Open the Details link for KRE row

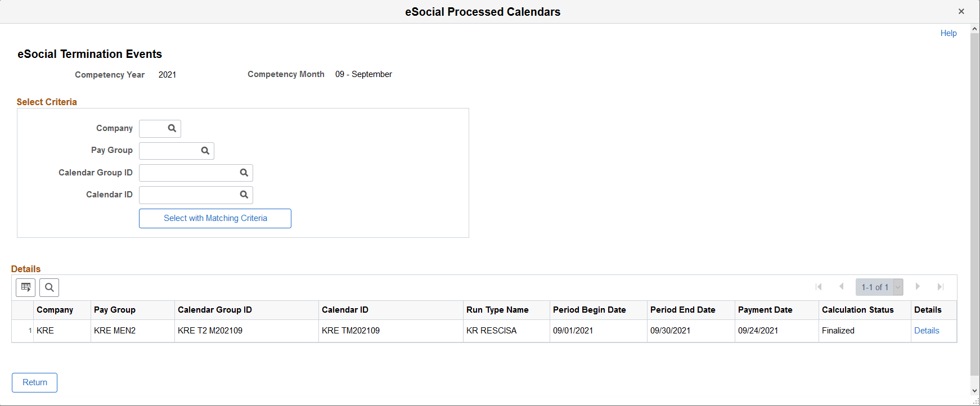pos(927,331)
